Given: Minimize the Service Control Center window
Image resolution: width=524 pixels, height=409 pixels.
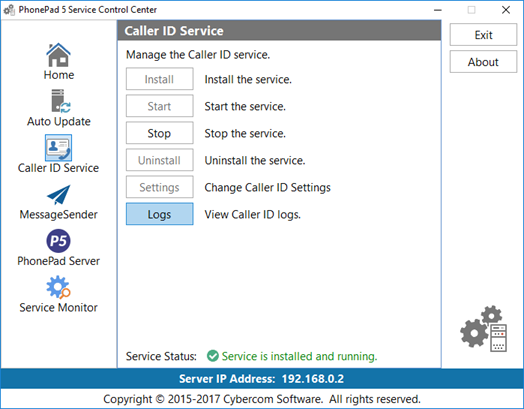Looking at the screenshot, I should point(438,10).
